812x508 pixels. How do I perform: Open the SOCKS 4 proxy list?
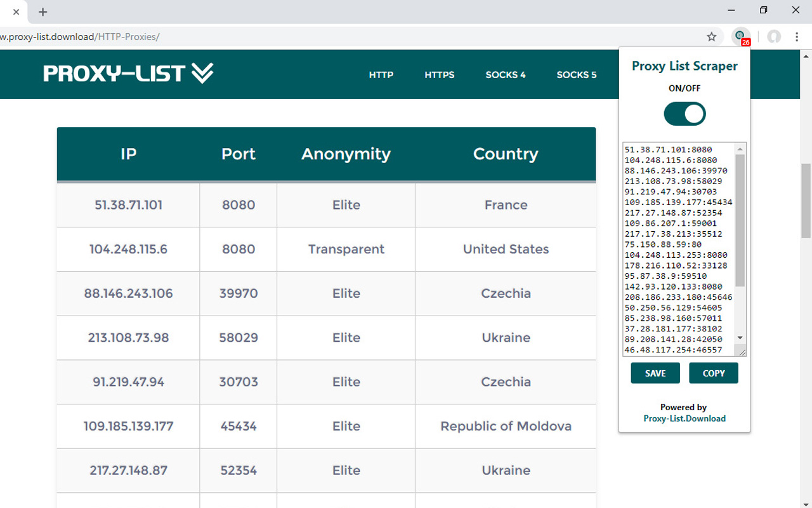pos(506,75)
